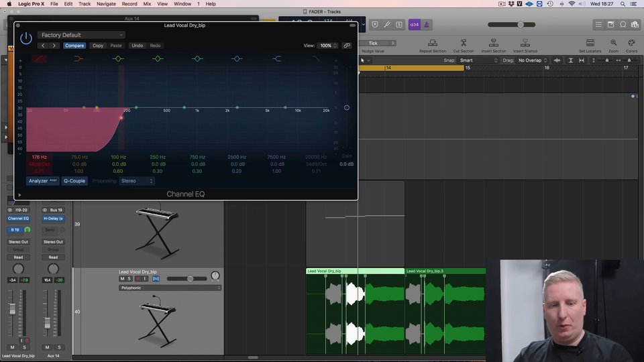644x362 pixels.
Task: Open the Mix menu
Action: click(147, 4)
